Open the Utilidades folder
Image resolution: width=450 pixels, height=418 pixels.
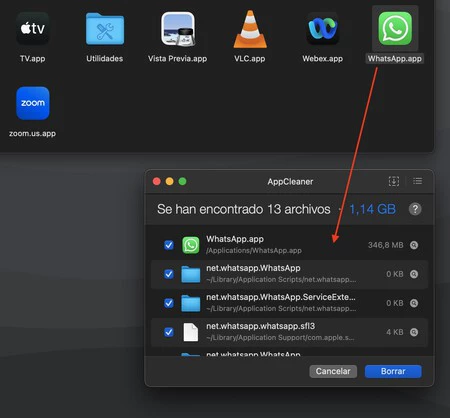(x=105, y=29)
